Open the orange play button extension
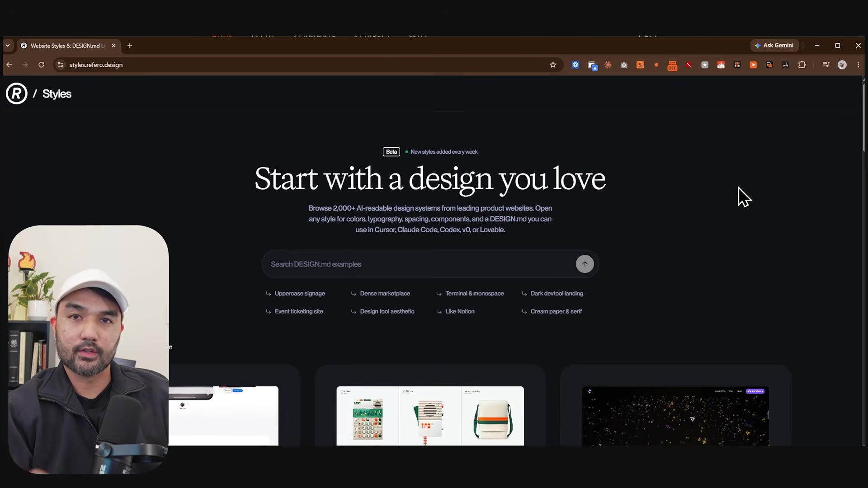The width and height of the screenshot is (868, 488). click(x=753, y=65)
